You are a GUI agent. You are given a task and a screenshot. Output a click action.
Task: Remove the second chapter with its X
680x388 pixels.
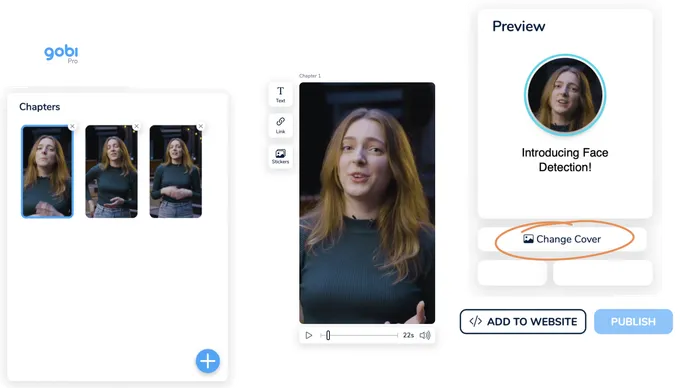[x=137, y=126]
